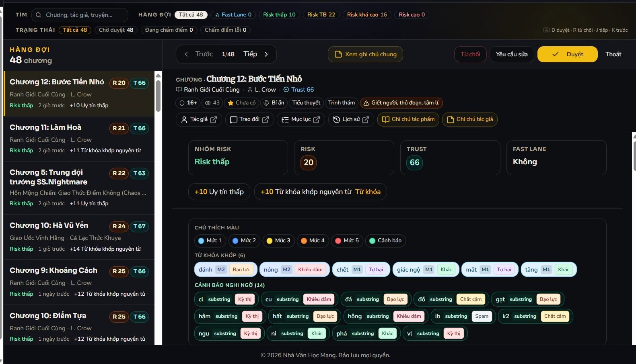Click the list icon on the Mục lục button
Screen dimensions: 636x364
[285, 119]
